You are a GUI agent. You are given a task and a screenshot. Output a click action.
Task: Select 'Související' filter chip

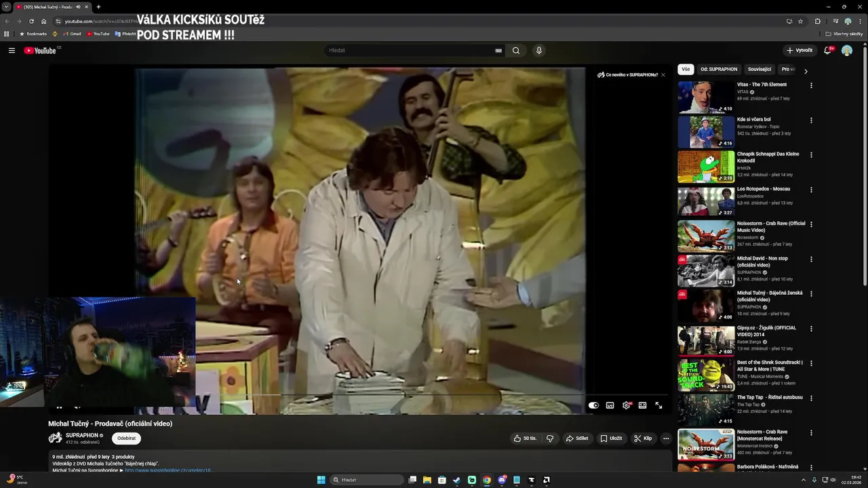759,69
